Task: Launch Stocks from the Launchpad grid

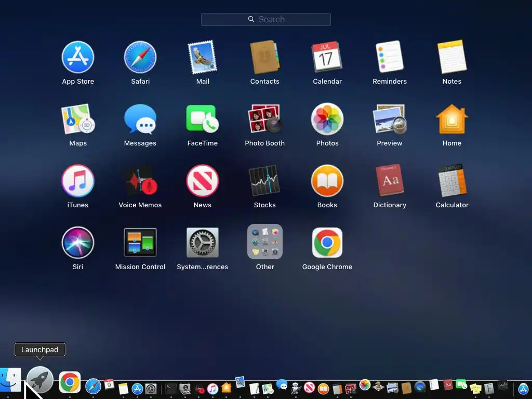Action: tap(264, 181)
